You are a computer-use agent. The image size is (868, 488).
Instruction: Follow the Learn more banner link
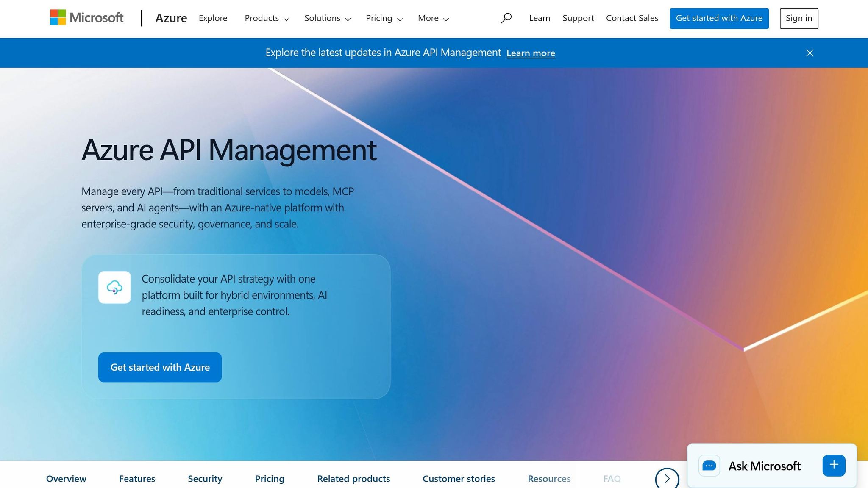pyautogui.click(x=531, y=53)
